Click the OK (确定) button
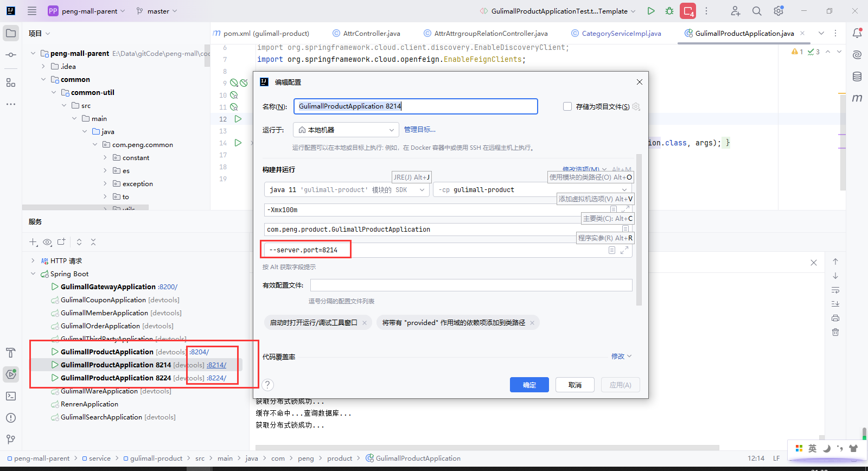The image size is (868, 471). [x=529, y=385]
